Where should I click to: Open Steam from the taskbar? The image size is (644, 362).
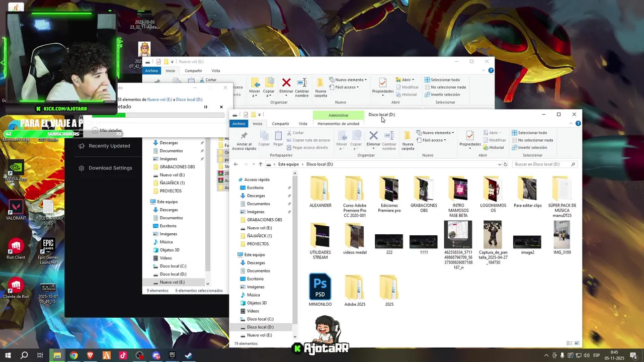(x=188, y=355)
